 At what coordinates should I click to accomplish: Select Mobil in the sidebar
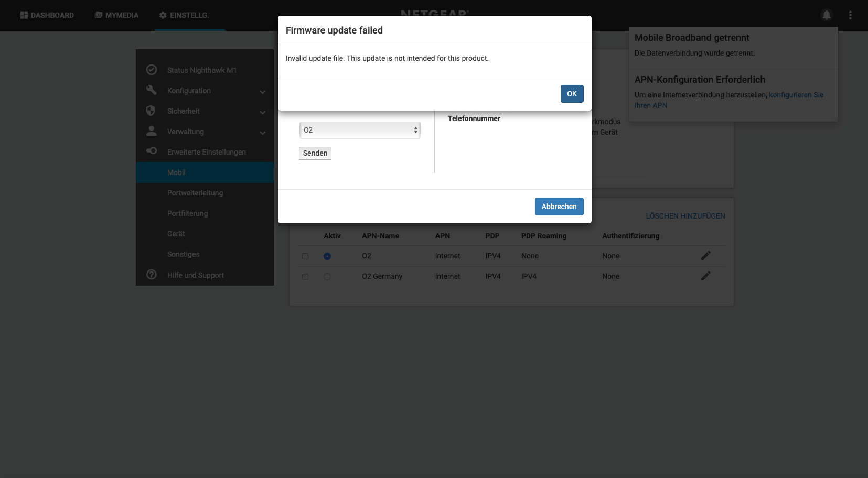pyautogui.click(x=205, y=172)
